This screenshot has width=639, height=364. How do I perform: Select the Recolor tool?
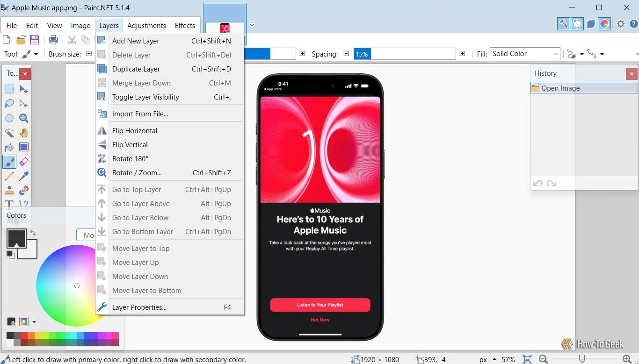24,191
